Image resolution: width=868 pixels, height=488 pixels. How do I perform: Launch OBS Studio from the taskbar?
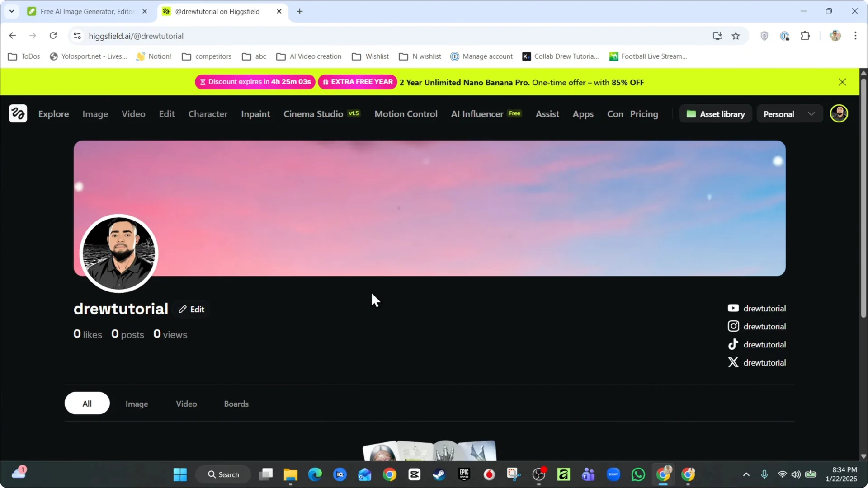[x=538, y=474]
